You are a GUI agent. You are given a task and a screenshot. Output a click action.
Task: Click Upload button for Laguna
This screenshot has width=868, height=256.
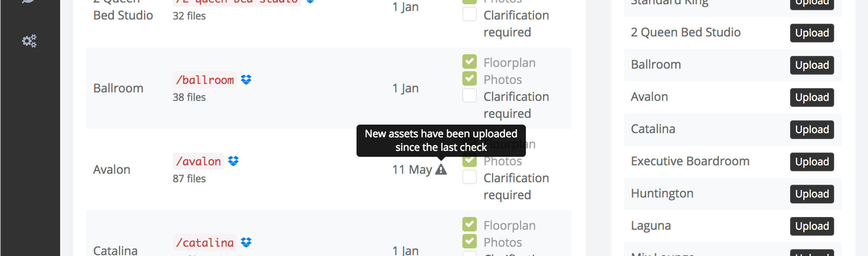[812, 226]
